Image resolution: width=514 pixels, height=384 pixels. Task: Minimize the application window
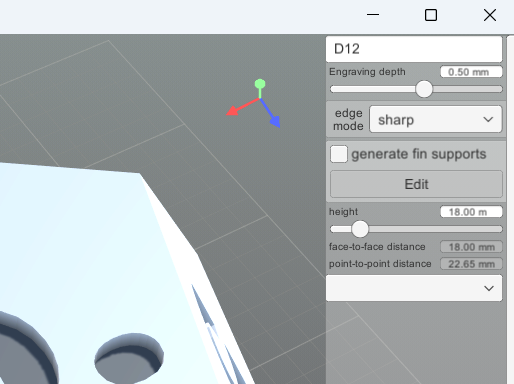coord(373,15)
